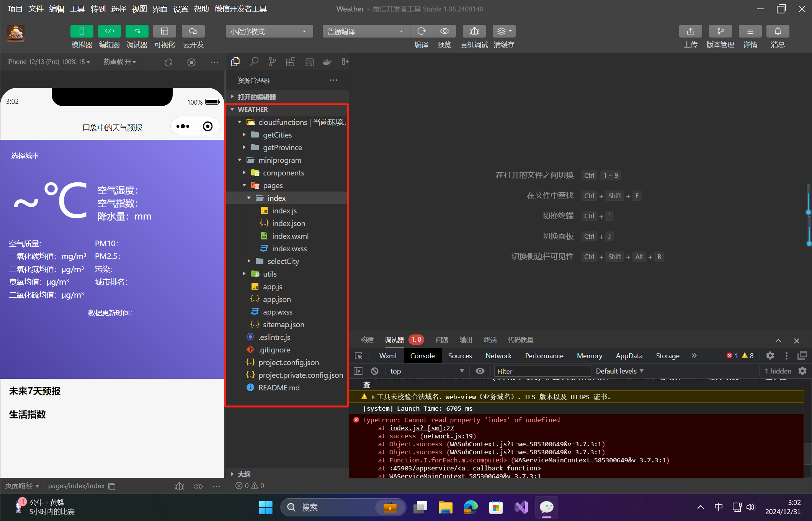Click the real-device debugging bug icon
Screen dimensions: 812x521
pyautogui.click(x=474, y=31)
